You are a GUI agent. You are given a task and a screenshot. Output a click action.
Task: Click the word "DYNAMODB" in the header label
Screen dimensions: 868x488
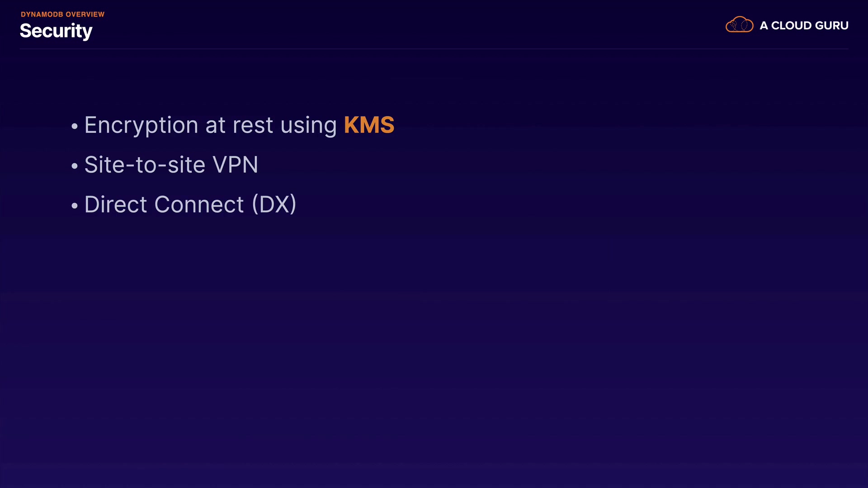[x=42, y=14]
